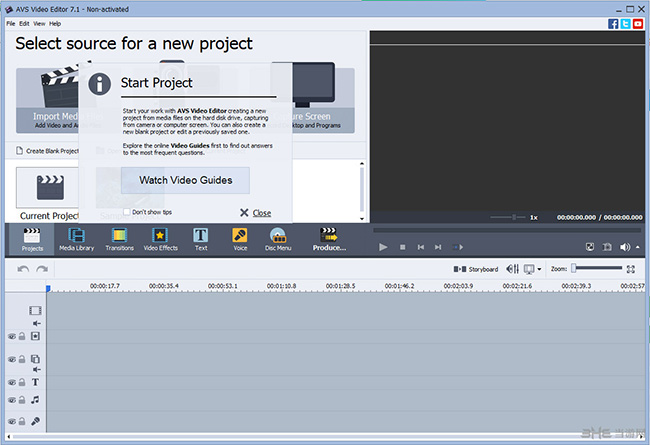The image size is (650, 445).
Task: Go to the next frame
Action: [438, 247]
